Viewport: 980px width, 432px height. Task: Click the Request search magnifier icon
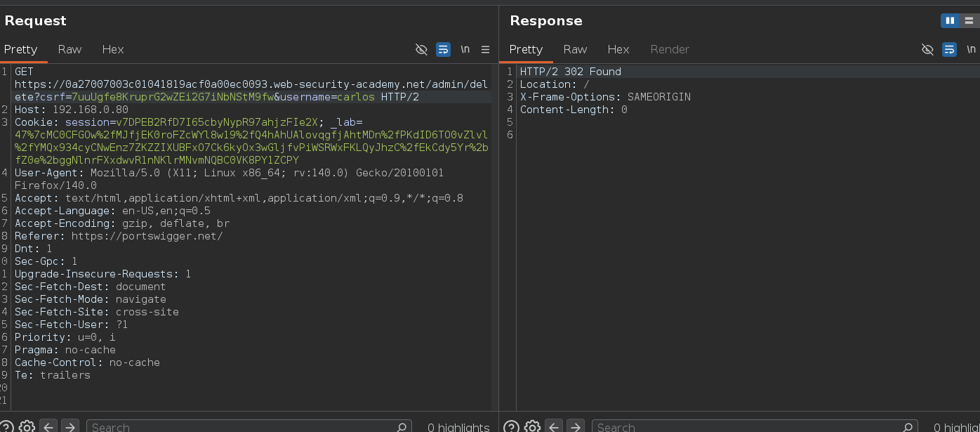[x=402, y=426]
